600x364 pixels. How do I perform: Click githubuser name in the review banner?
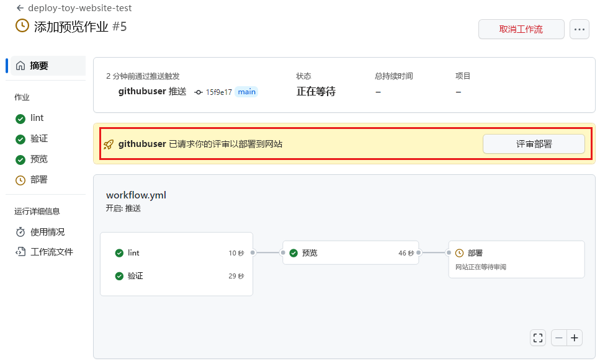click(x=142, y=144)
